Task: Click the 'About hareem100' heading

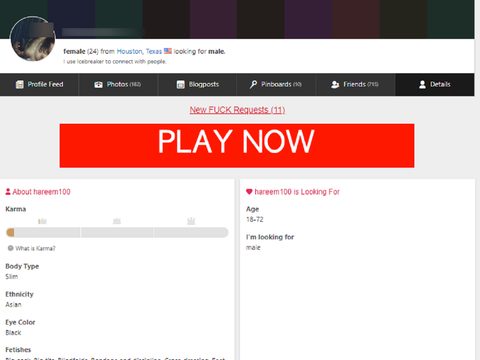Action: (41, 192)
